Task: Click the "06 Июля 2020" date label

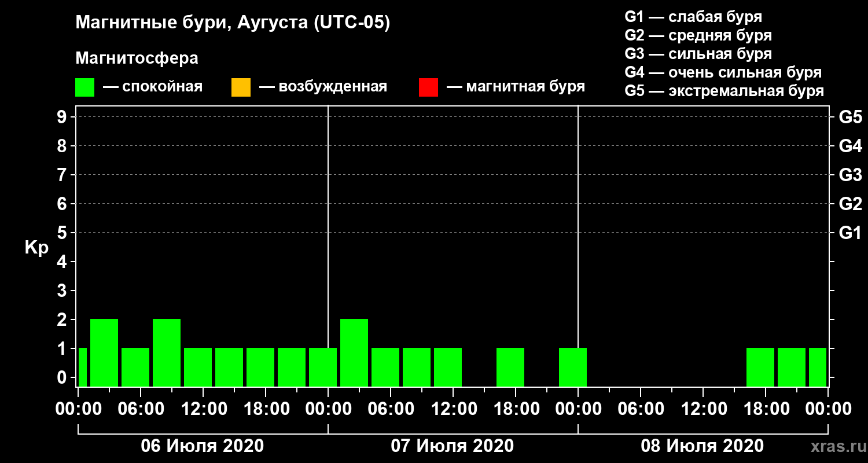Action: tap(203, 446)
